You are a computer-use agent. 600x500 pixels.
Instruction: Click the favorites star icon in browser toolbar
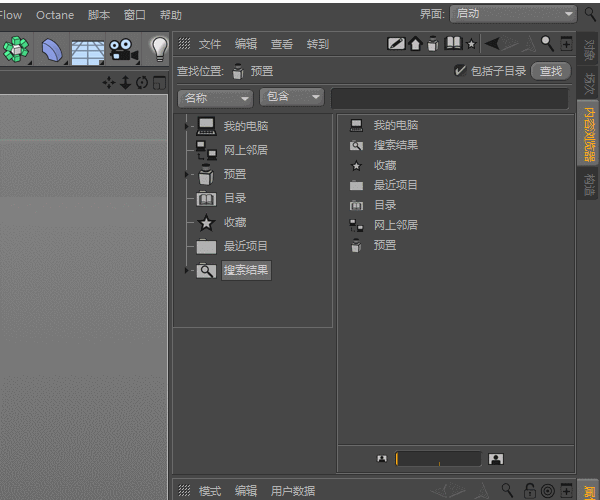pyautogui.click(x=471, y=44)
